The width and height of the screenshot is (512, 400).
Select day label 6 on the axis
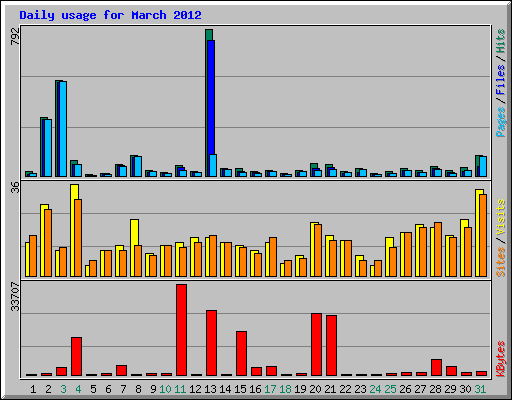pyautogui.click(x=108, y=389)
